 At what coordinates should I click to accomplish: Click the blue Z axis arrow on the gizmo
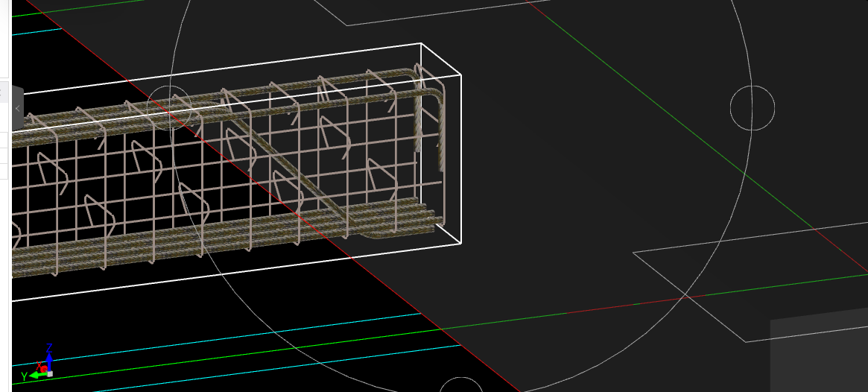(x=49, y=361)
